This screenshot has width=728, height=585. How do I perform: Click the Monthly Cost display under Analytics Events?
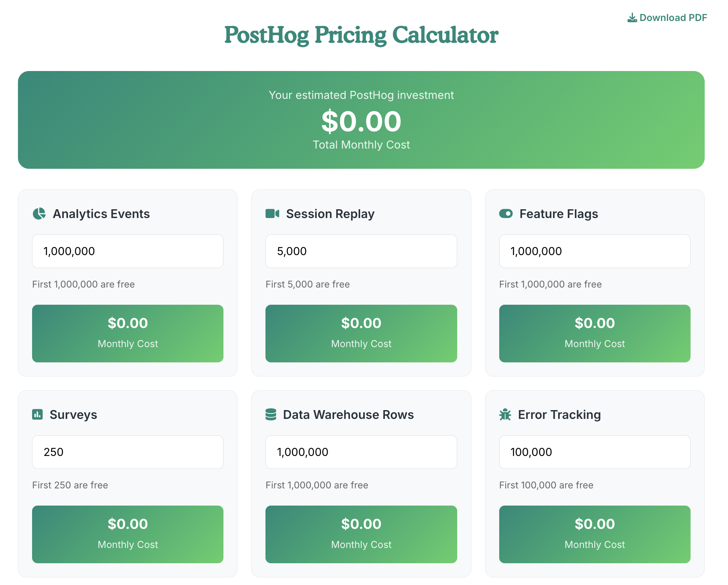point(128,333)
